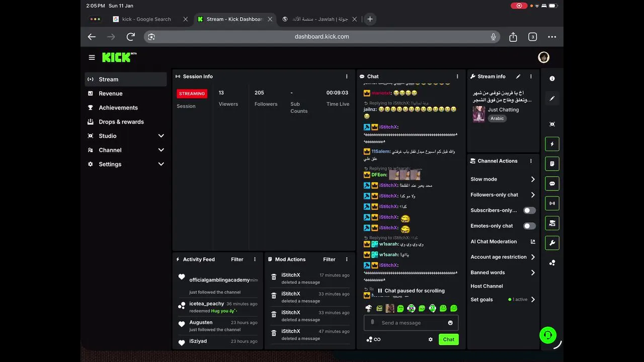This screenshot has height=362, width=644.
Task: Go back in browser
Action: pyautogui.click(x=92, y=37)
